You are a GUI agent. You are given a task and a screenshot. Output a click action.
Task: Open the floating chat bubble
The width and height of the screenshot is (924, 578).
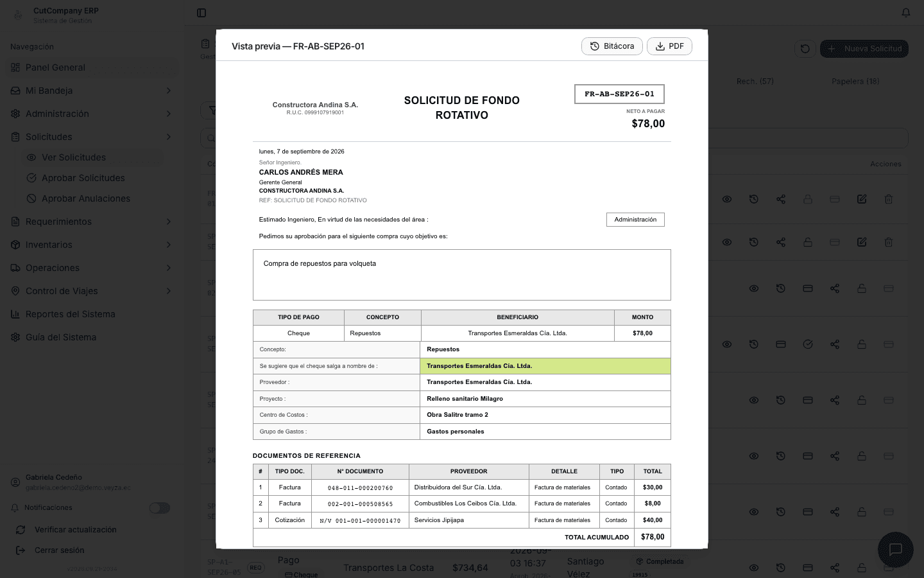pyautogui.click(x=895, y=549)
